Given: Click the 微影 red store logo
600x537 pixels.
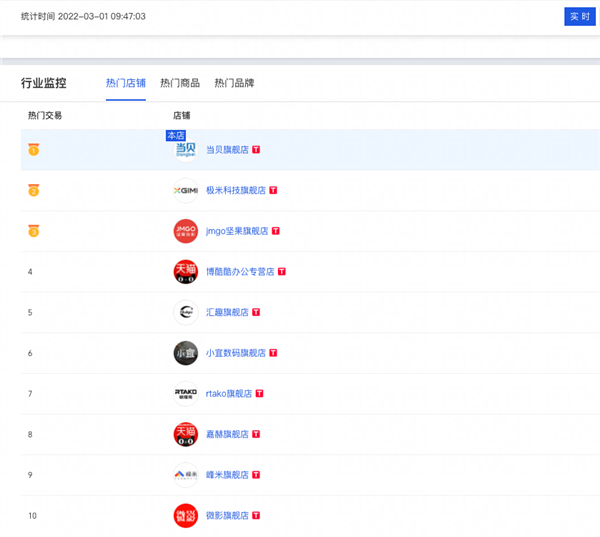Looking at the screenshot, I should pos(186,516).
